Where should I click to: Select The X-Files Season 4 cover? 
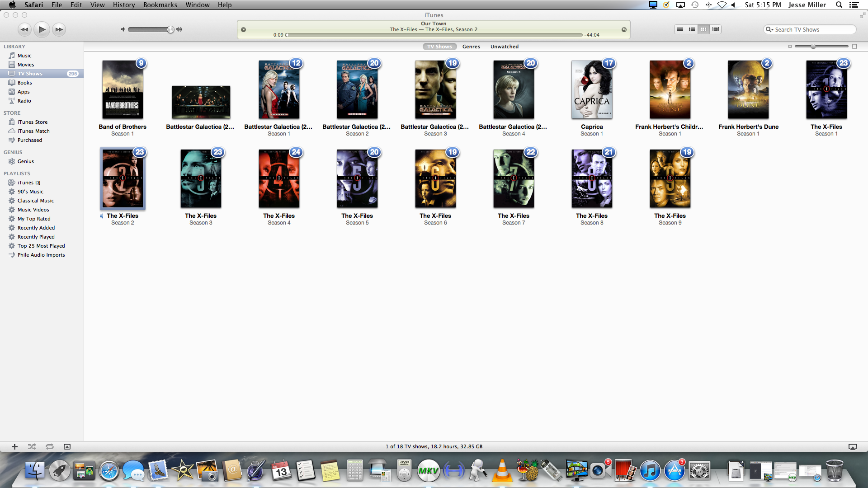click(x=279, y=178)
